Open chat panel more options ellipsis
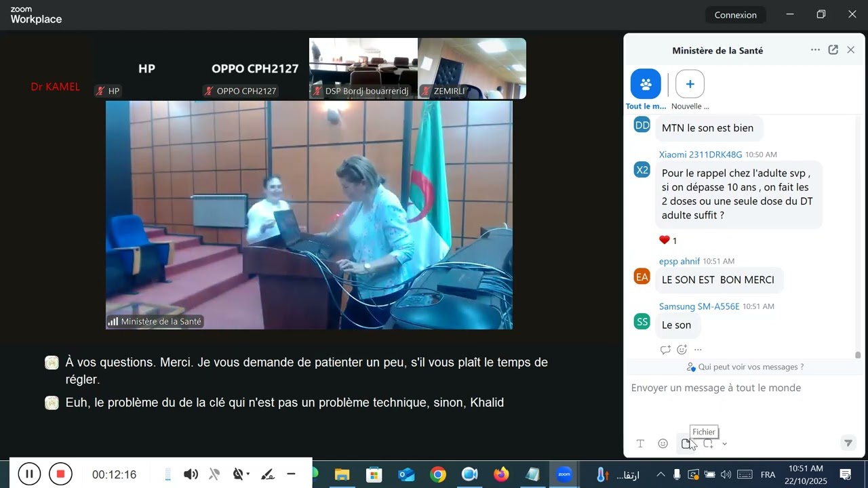868x488 pixels. pos(815,50)
